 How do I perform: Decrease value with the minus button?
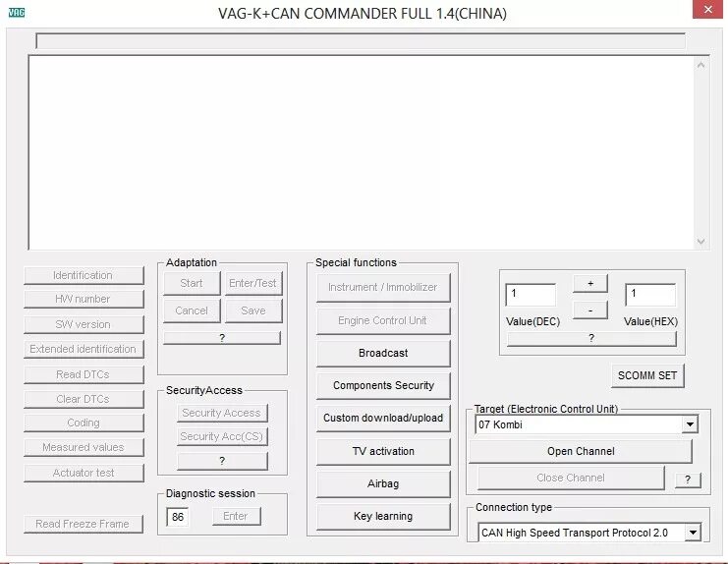[x=590, y=310]
